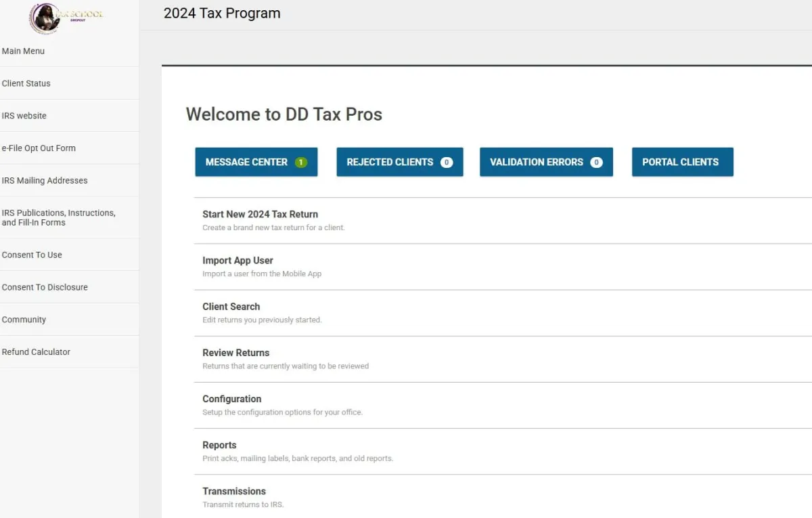Image resolution: width=812 pixels, height=518 pixels.
Task: Click 'Setup the configuration options' description
Action: (282, 412)
